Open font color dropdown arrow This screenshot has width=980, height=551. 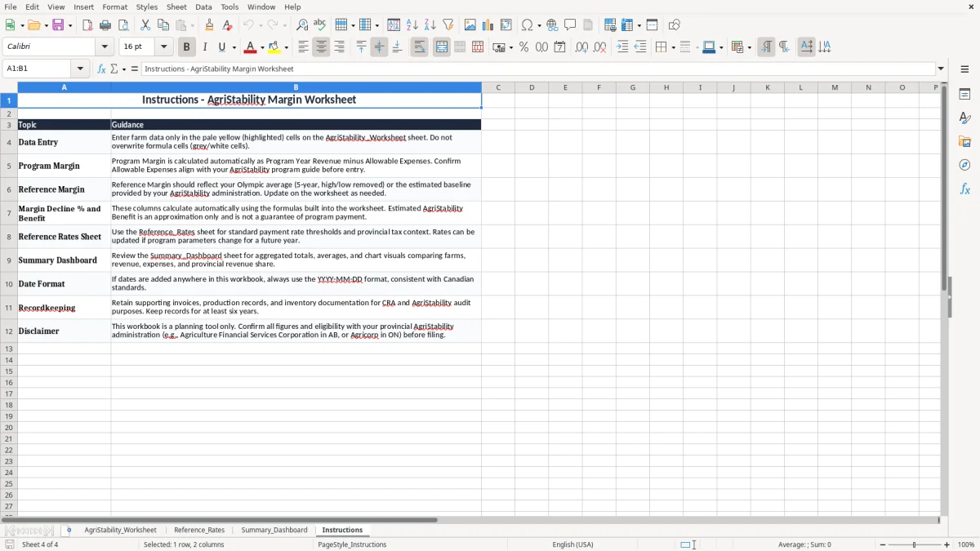(262, 47)
